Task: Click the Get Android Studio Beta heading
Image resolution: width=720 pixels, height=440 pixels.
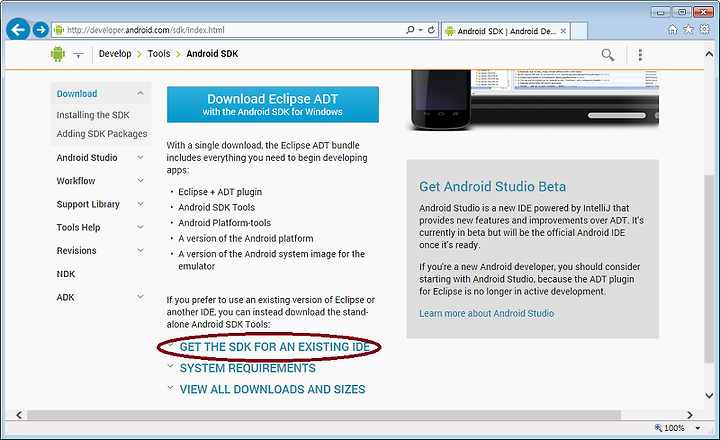Action: click(492, 186)
